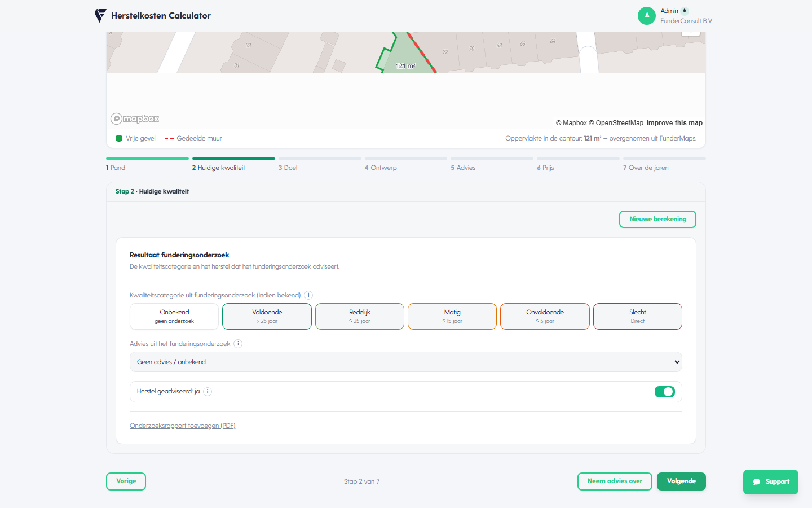This screenshot has height=508, width=812.
Task: Go to step 3 Doel
Action: (320, 164)
